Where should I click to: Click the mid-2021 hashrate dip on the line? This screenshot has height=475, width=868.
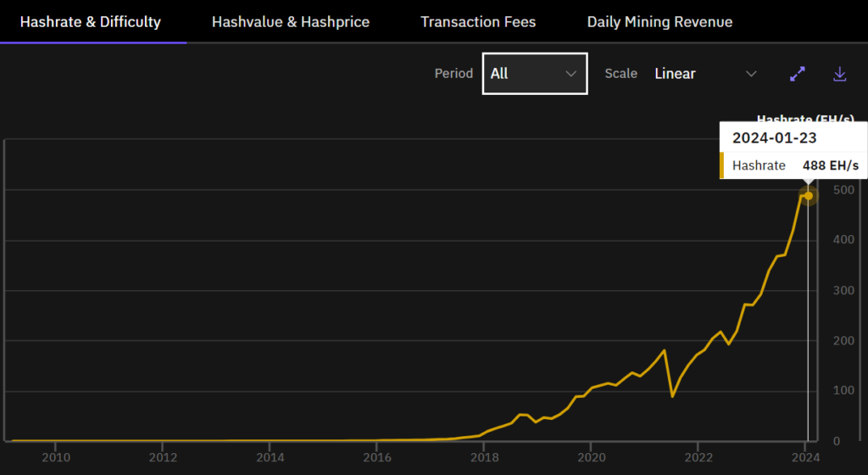(x=672, y=396)
